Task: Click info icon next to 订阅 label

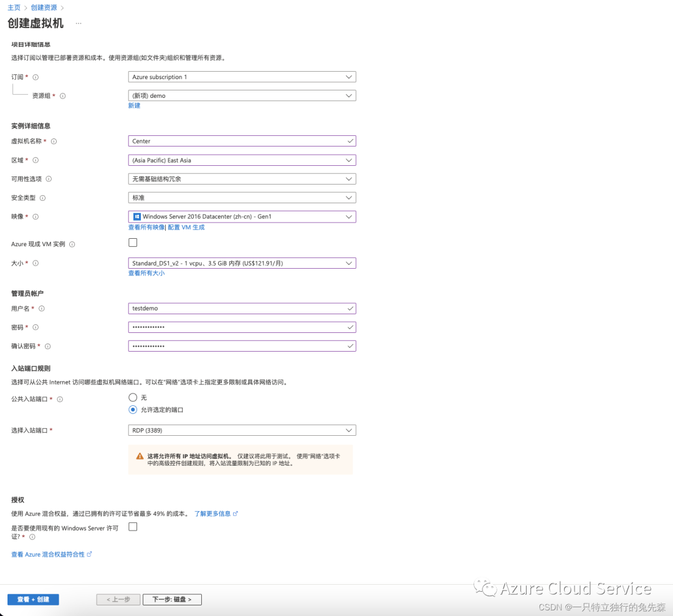Action: tap(36, 77)
